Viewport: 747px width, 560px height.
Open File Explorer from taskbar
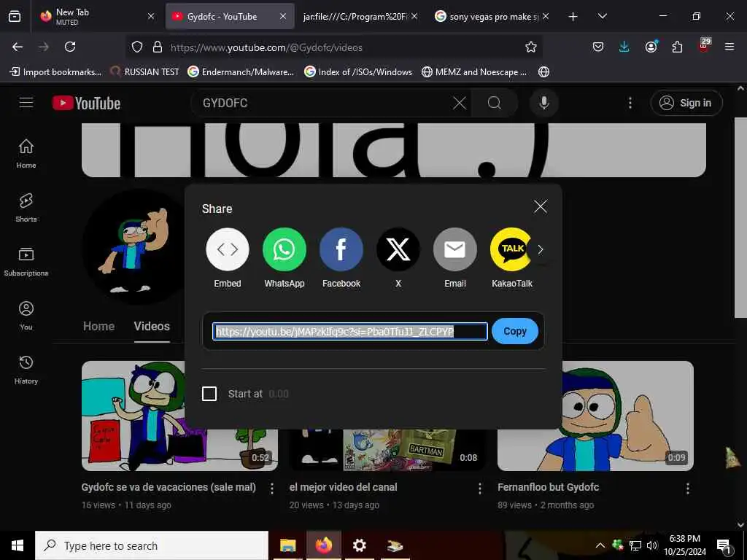click(x=287, y=545)
